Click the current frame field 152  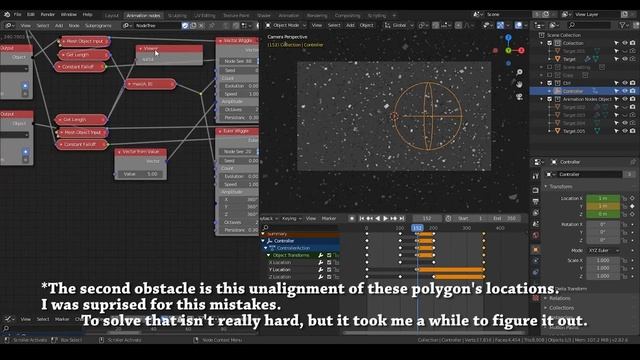click(427, 219)
